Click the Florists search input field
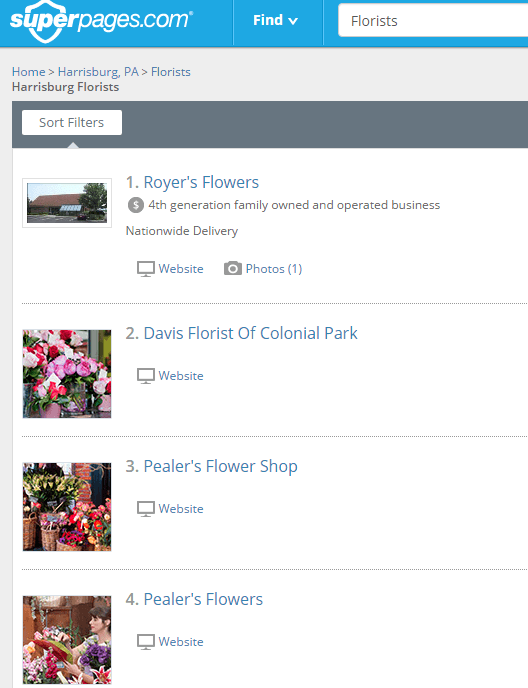Screen dimensions: 528x688 [x=433, y=21]
